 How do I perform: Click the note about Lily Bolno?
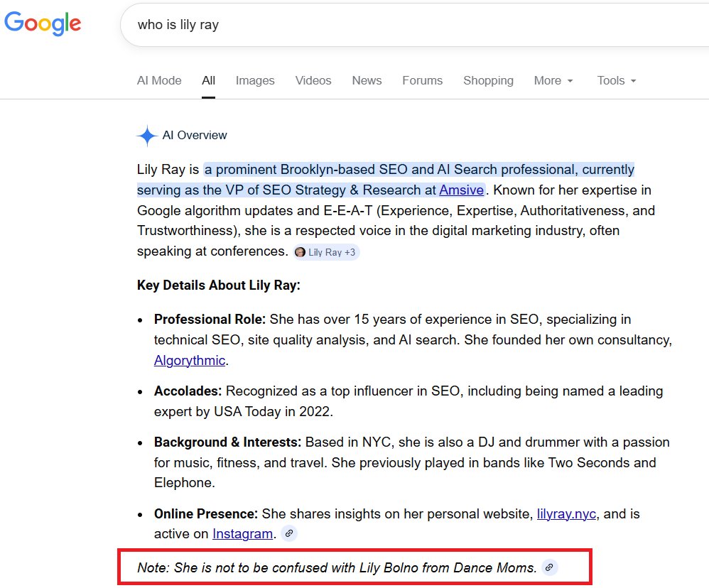click(x=337, y=567)
